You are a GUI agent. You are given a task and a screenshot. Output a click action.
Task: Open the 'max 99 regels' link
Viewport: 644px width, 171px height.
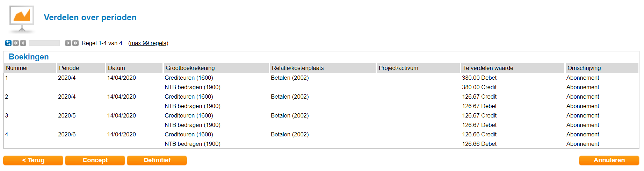click(148, 43)
